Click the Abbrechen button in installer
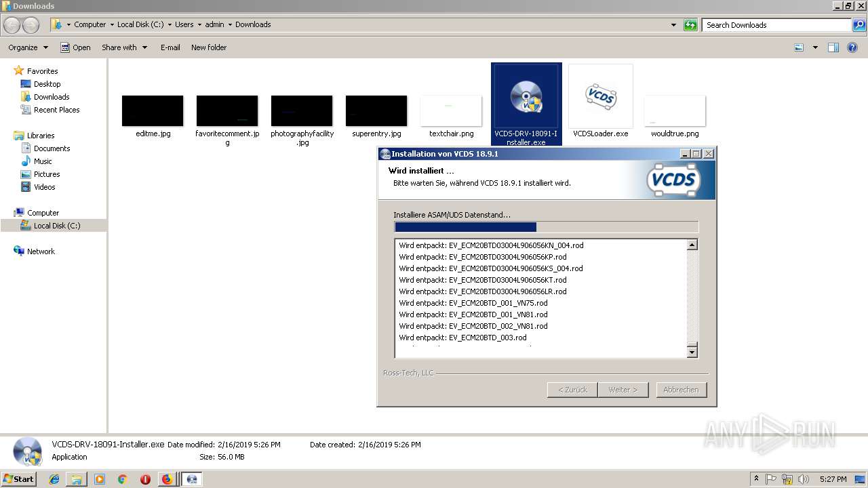Viewport: 868px width, 488px height. 681,390
